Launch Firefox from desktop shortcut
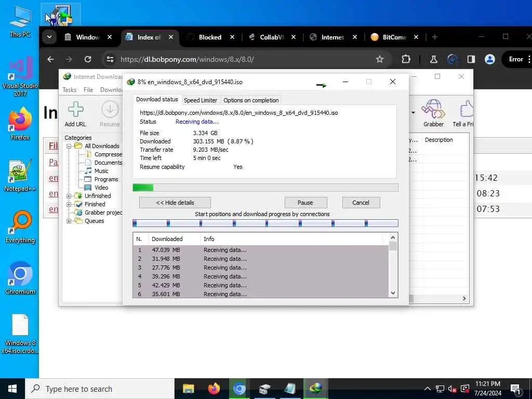This screenshot has height=399, width=532. click(20, 124)
